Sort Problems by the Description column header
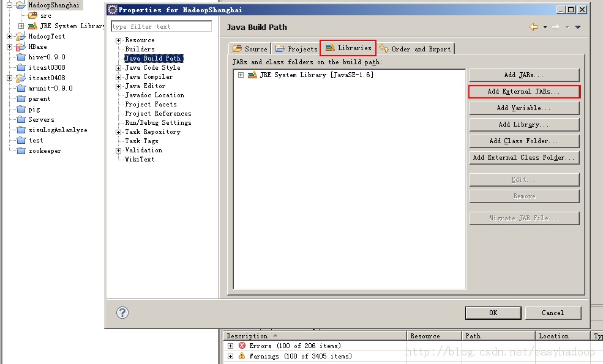The width and height of the screenshot is (603, 364). [315, 336]
